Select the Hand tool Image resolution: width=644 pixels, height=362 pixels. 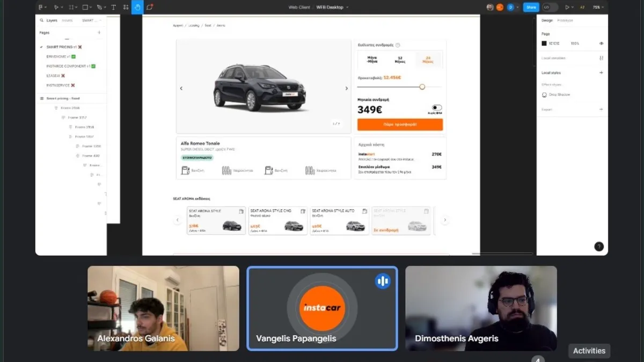[x=137, y=7]
